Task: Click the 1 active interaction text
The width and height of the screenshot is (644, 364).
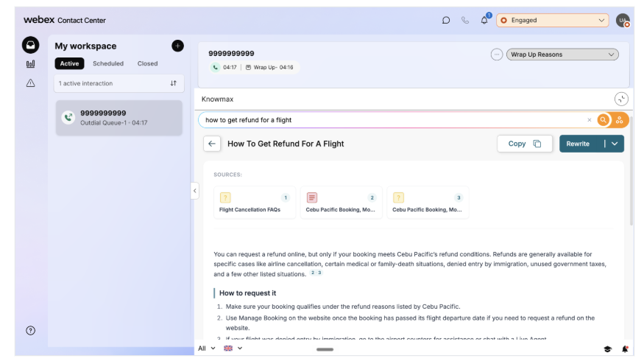Action: [85, 83]
